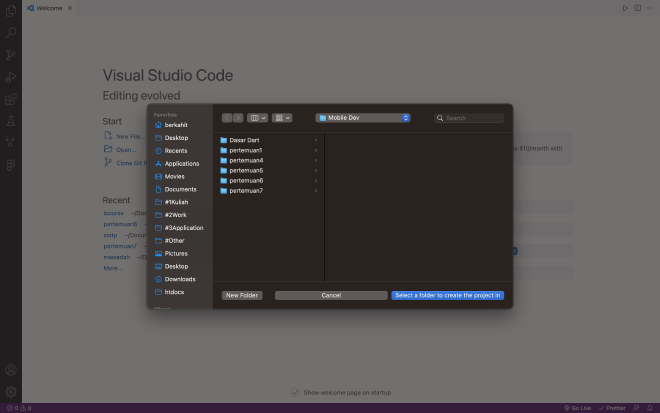
Task: Open the grid grouping options dropdown
Action: tap(282, 118)
